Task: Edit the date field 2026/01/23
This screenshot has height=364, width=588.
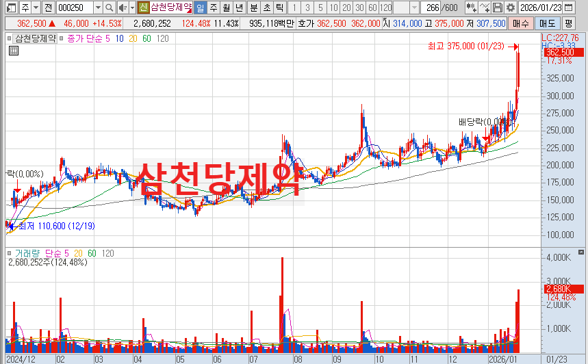Action: click(541, 8)
